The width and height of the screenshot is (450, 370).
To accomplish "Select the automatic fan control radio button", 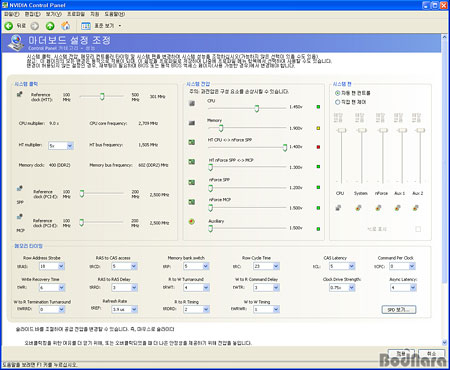I will [x=337, y=93].
